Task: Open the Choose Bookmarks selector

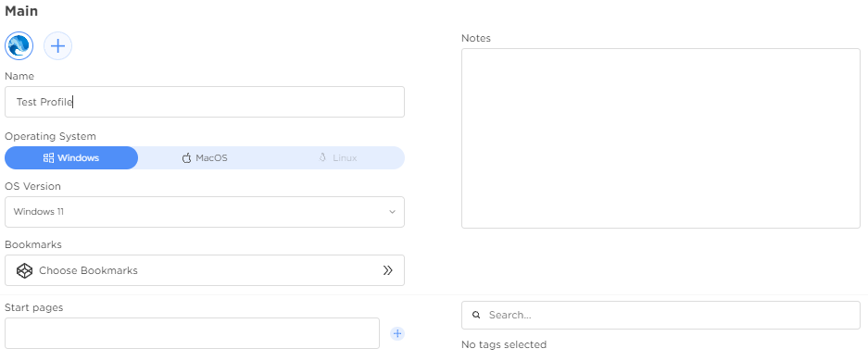Action: (x=205, y=270)
